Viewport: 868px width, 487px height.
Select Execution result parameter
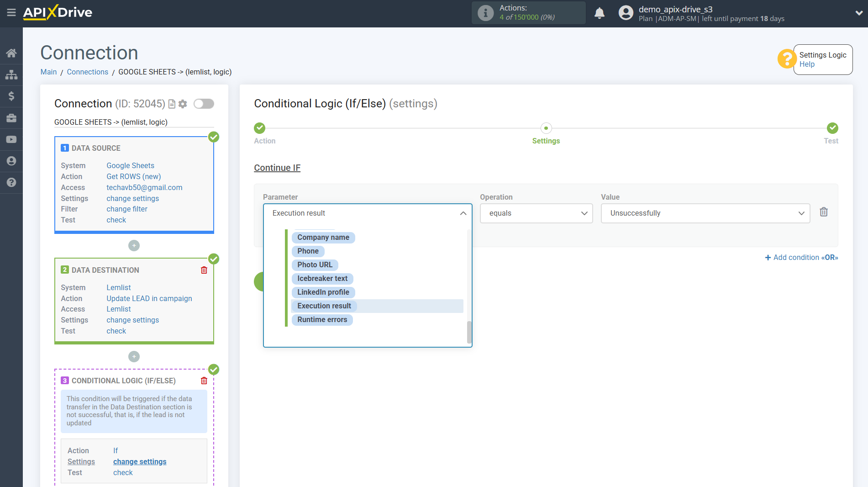point(324,306)
